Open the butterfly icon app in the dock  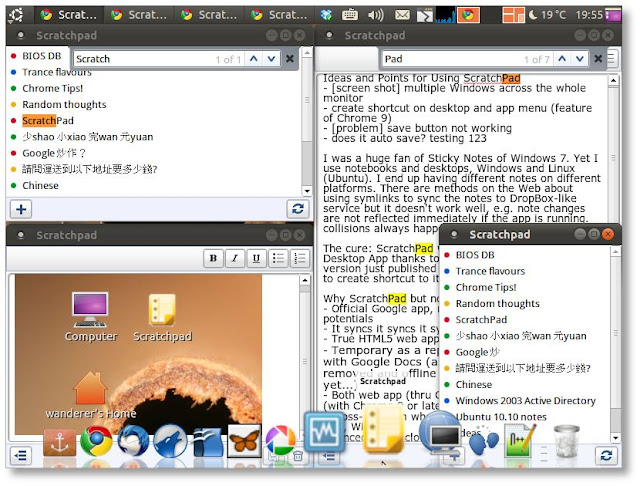pyautogui.click(x=244, y=441)
